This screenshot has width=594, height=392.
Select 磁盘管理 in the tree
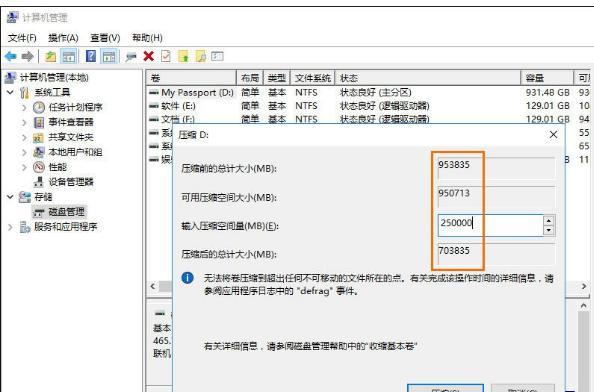(67, 212)
